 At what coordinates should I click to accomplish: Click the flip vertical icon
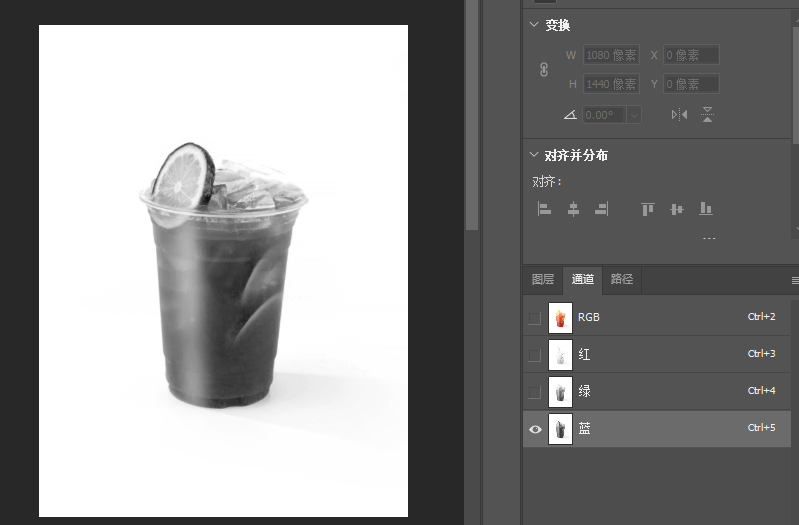707,115
